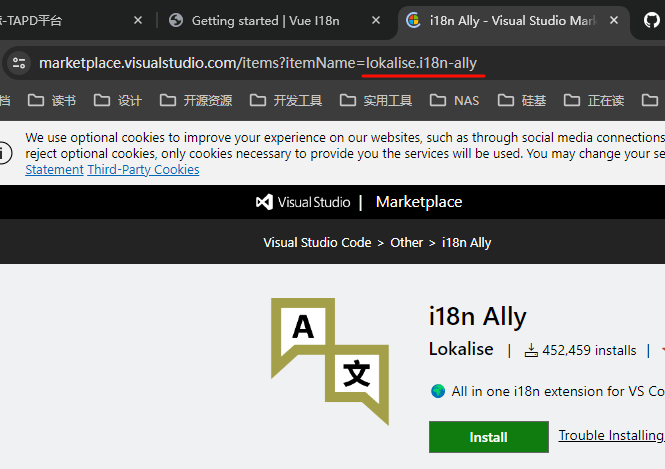Screen dimensions: 665x469
Task: Open the 硅基 bookmarks folder
Action: (522, 100)
